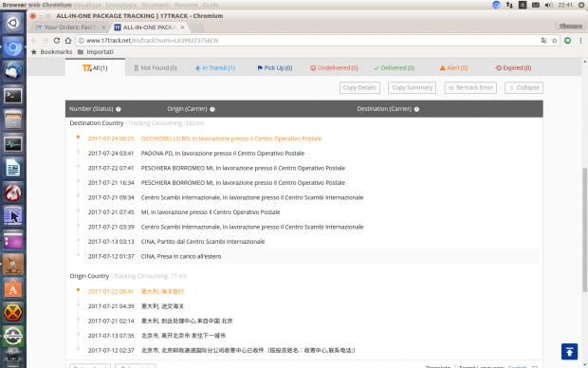The image size is (588, 368).
Task: Select the Expired (0) tab
Action: [513, 68]
